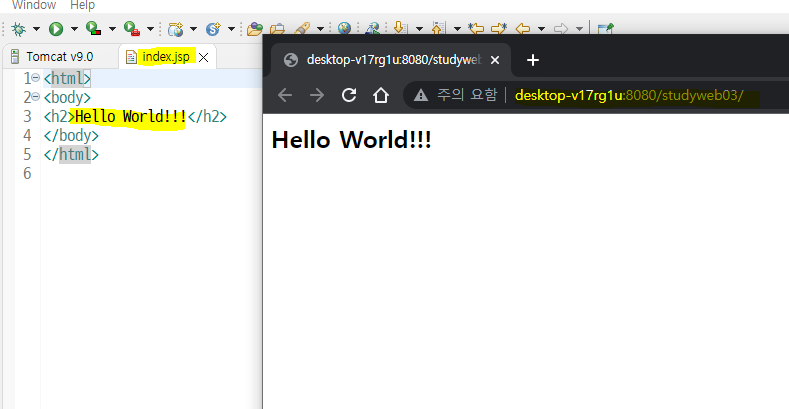
Task: Select the index.jsp editor tab
Action: pos(166,57)
